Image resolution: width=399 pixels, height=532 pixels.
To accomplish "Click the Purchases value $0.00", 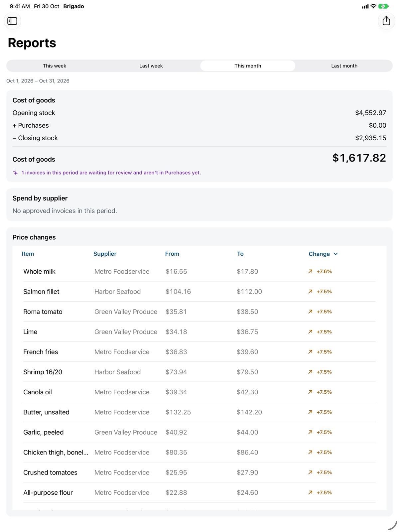I will (x=377, y=125).
